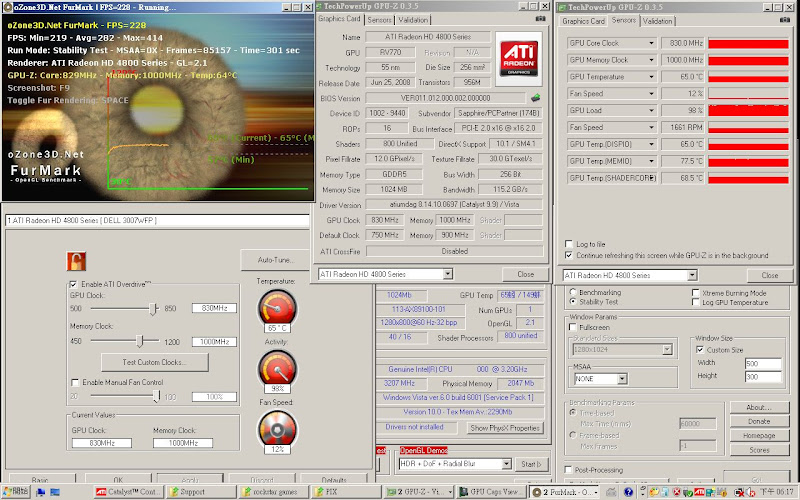Click the GPU Activity gauge icon
This screenshot has width=800, height=500.
coord(275,368)
